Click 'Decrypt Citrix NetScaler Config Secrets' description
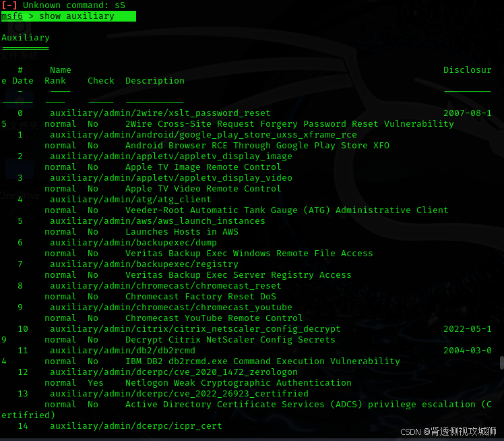This screenshot has height=441, width=504. 230,340
